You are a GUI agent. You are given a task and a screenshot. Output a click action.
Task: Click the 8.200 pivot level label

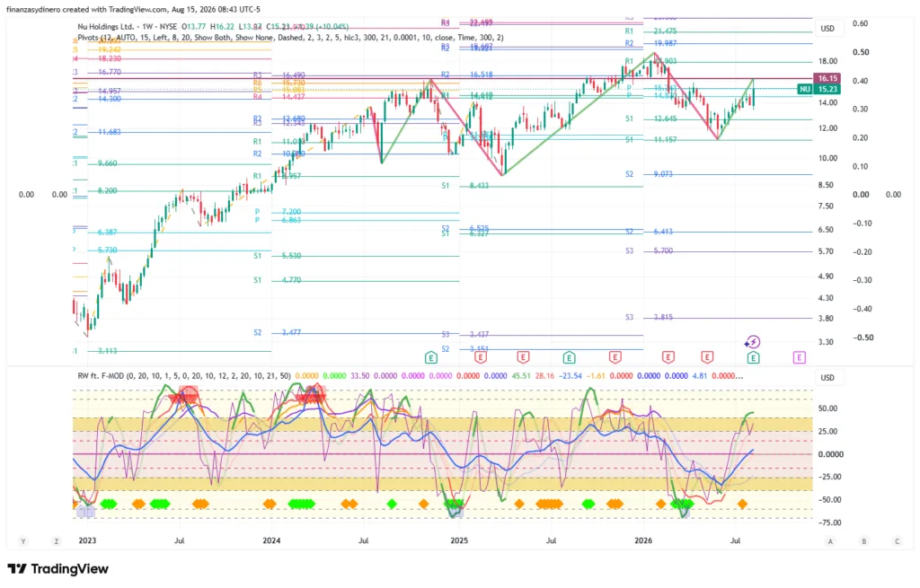click(108, 190)
